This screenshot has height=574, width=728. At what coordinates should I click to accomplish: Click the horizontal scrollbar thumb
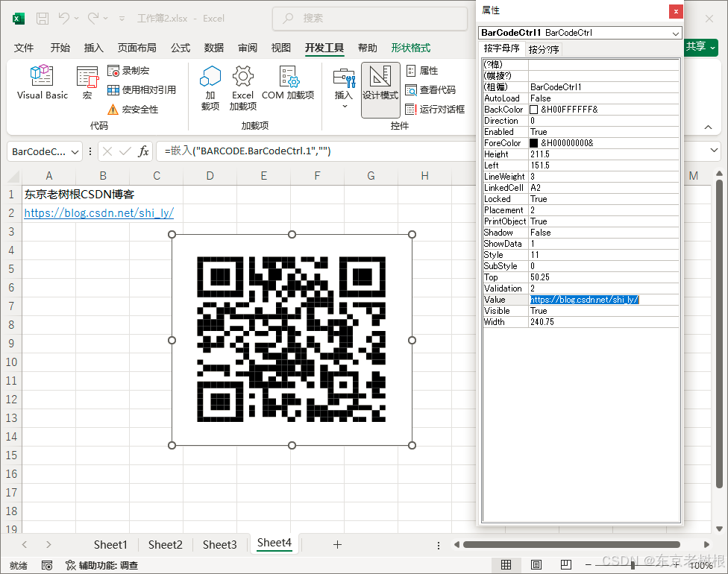[571, 544]
